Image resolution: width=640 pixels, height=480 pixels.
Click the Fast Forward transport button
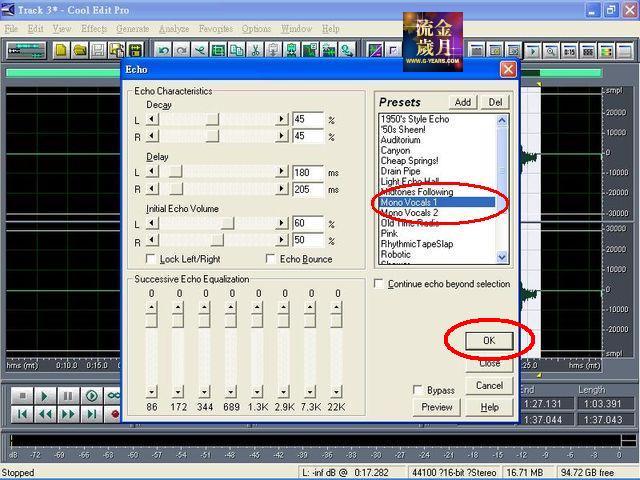(68, 414)
